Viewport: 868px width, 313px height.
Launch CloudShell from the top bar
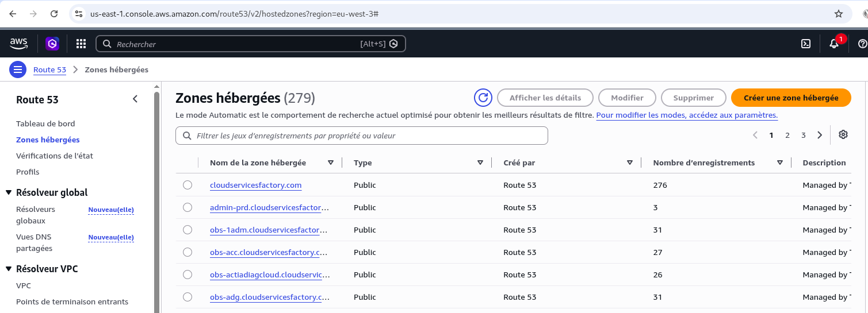[806, 44]
